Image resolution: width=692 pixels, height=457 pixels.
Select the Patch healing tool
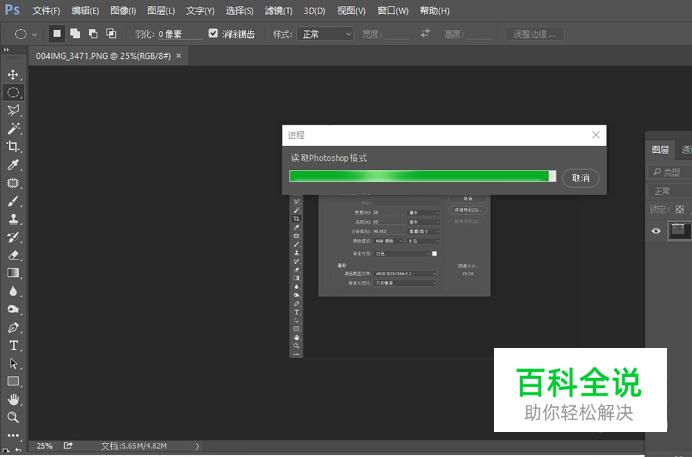(x=13, y=183)
